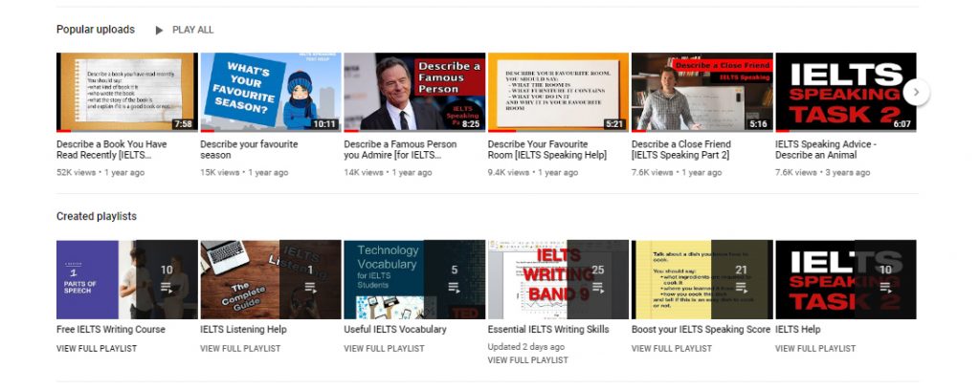
Task: Open 'IELTS Help' playlist title
Action: point(797,330)
